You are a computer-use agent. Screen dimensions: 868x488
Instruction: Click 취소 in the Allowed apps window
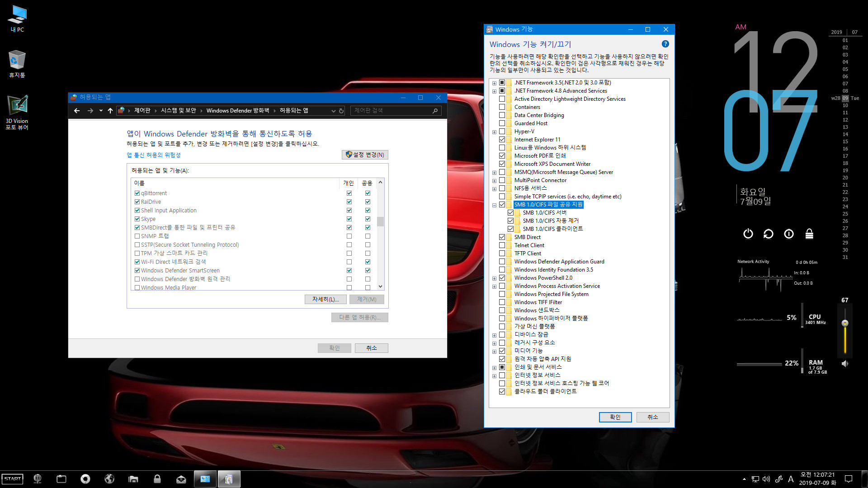[x=371, y=348]
